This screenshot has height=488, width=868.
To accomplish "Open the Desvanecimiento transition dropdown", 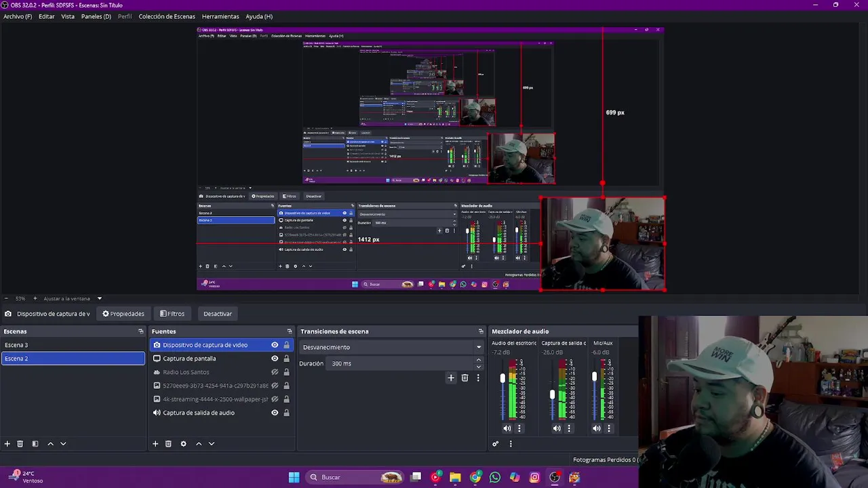I will 391,347.
